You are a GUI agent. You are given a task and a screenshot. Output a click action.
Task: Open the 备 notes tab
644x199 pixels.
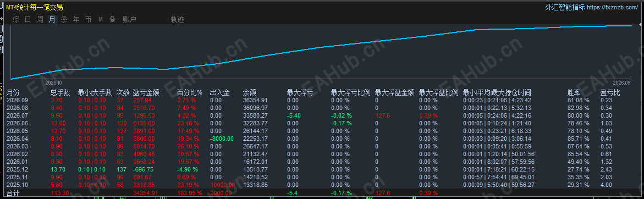point(112,19)
